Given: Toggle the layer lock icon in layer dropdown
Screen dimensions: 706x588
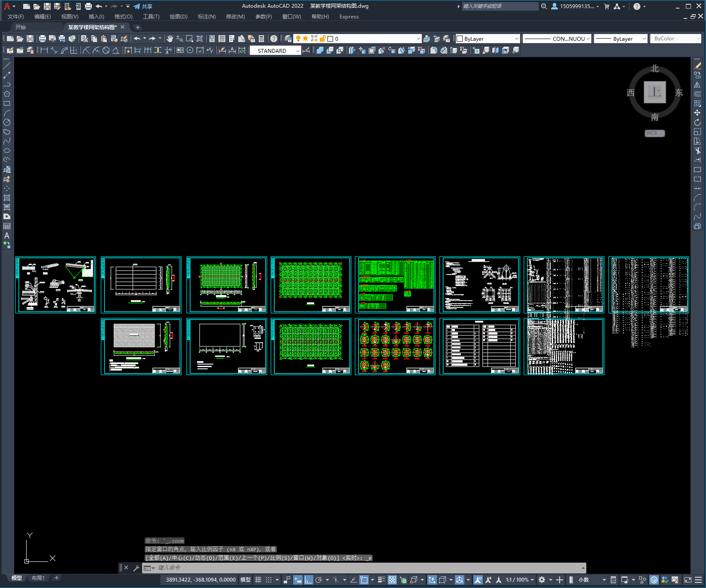Looking at the screenshot, I should point(323,39).
